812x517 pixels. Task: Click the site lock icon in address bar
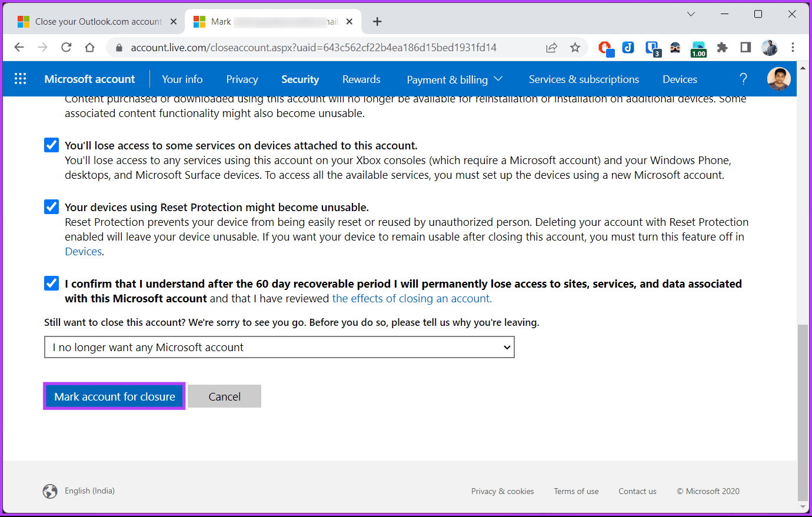[119, 48]
